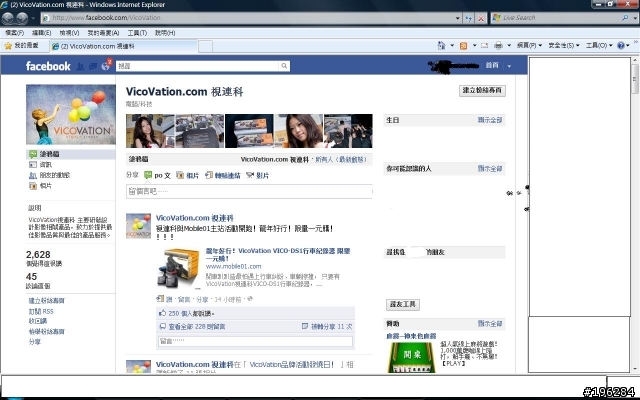This screenshot has height=400, width=640.
Task: Open the 工具(O) Tools dropdown
Action: point(599,45)
